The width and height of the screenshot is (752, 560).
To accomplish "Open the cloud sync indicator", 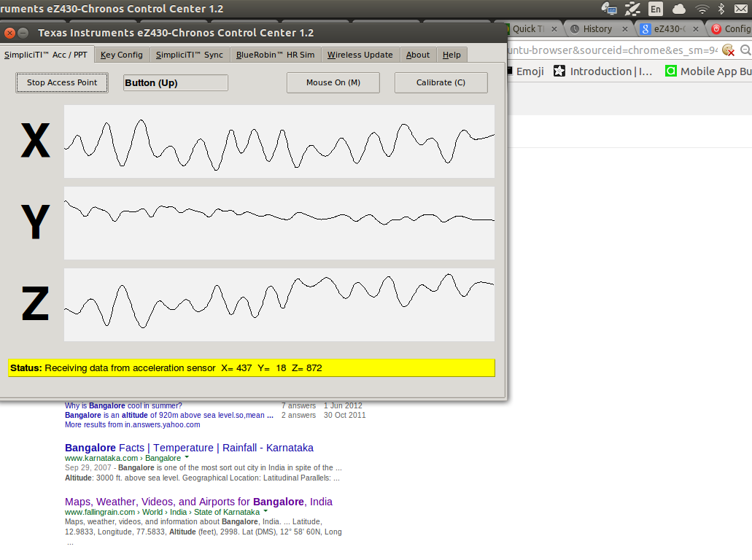I will [678, 9].
